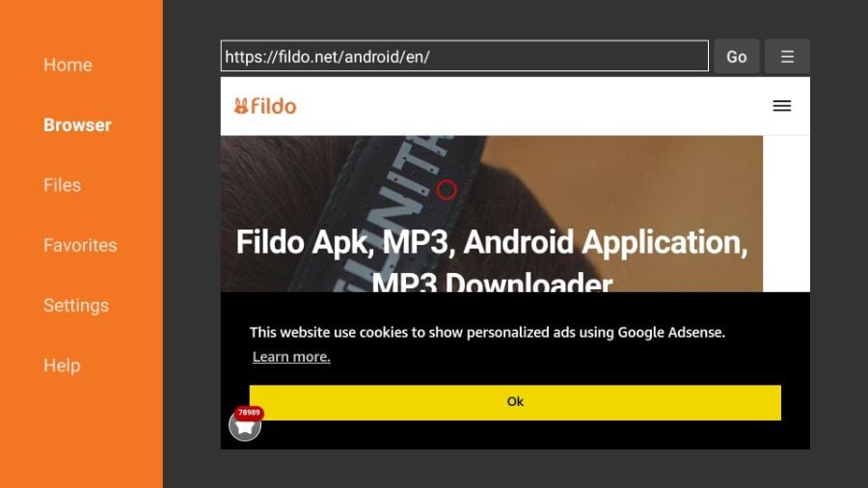This screenshot has width=868, height=488.
Task: Click the red 78989 counter badge
Action: point(249,413)
